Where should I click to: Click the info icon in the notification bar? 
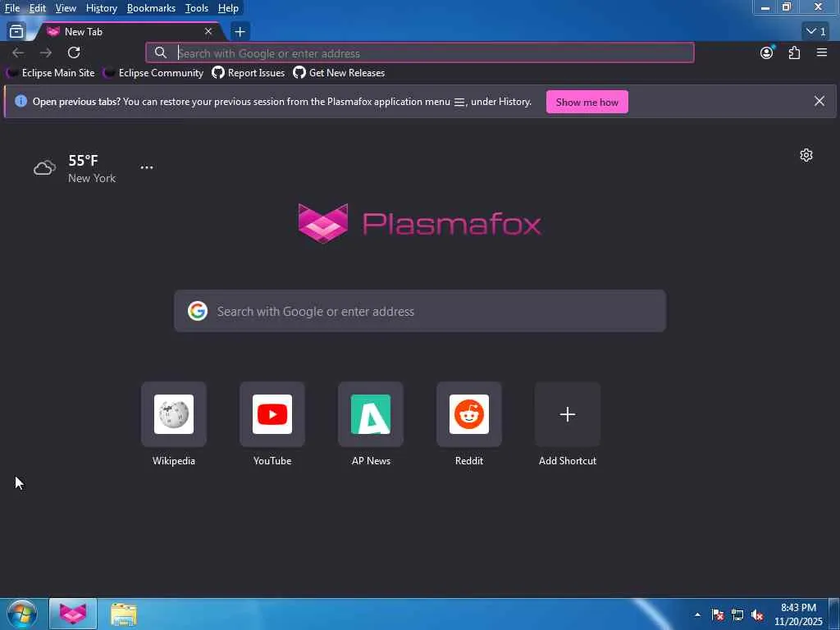coord(21,101)
